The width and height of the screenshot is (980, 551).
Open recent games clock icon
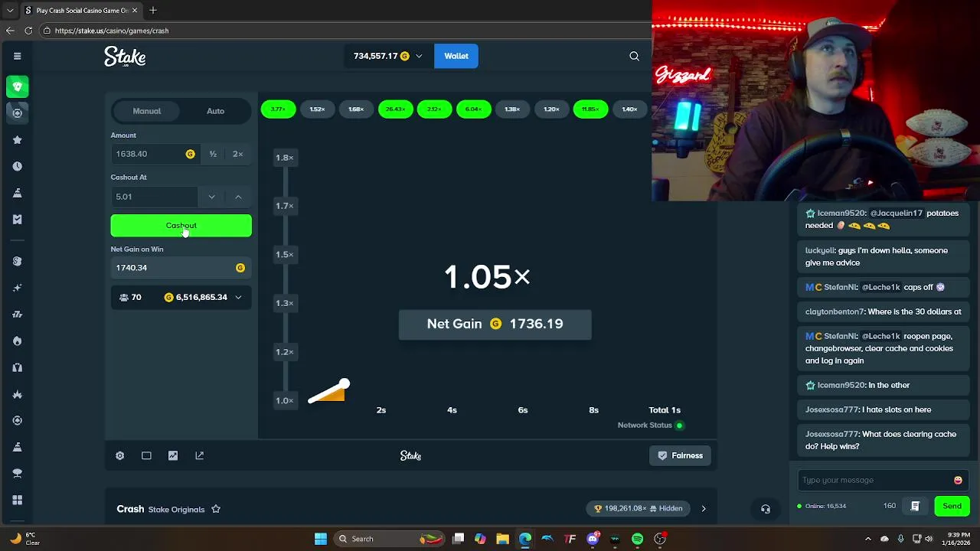(x=17, y=166)
